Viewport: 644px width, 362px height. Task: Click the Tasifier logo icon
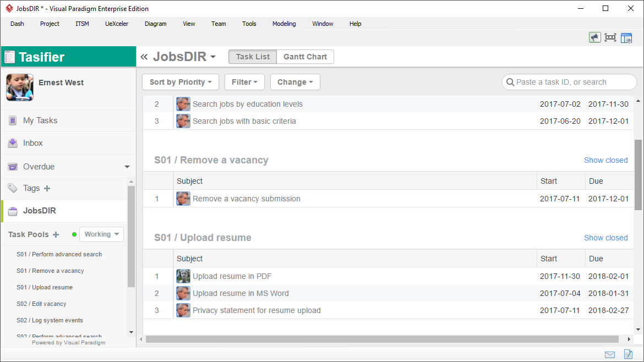pyautogui.click(x=10, y=57)
